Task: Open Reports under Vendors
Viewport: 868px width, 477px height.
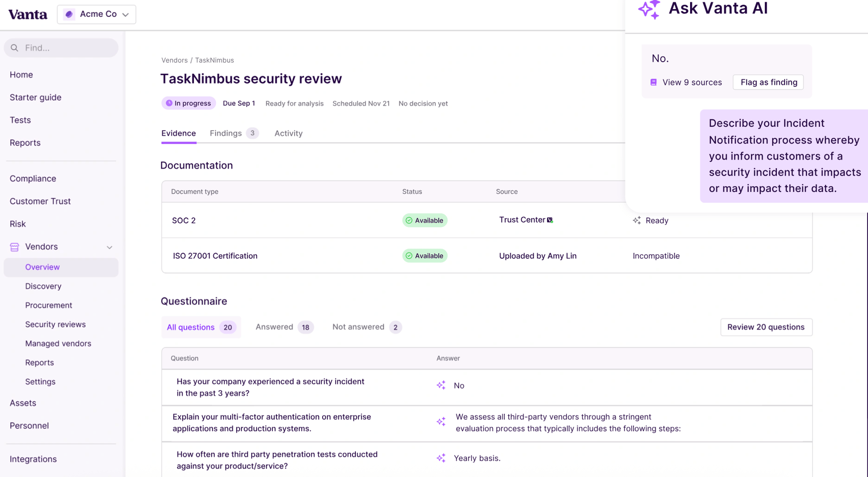Action: 40,362
